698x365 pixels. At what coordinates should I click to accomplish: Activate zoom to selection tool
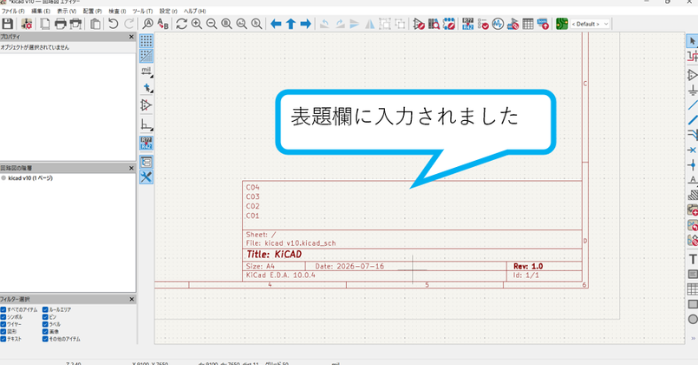pos(257,24)
